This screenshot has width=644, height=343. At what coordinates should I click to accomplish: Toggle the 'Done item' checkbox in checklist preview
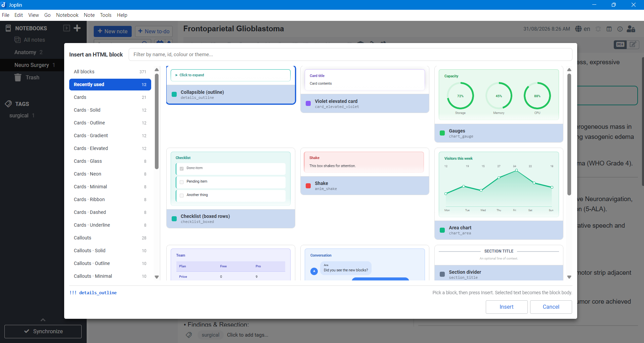(182, 168)
